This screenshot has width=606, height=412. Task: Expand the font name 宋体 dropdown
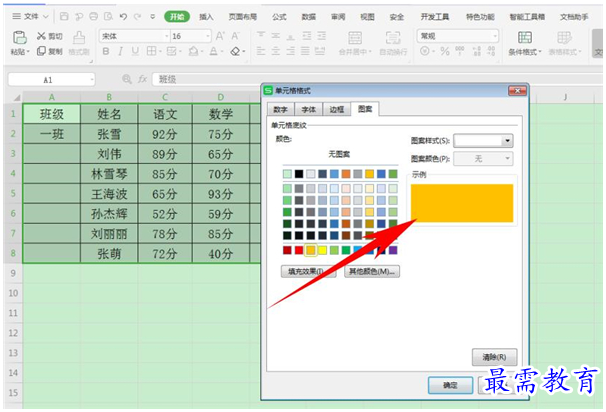coord(167,36)
